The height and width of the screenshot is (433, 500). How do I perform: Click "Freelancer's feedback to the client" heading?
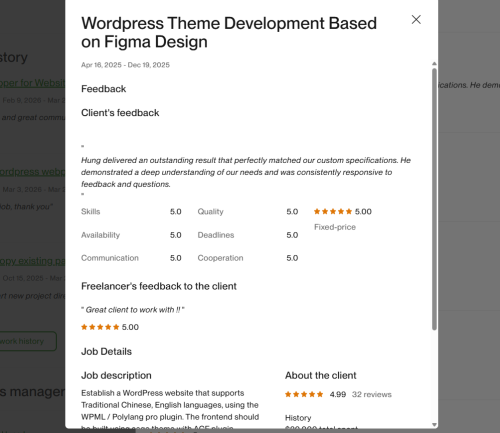click(x=159, y=286)
